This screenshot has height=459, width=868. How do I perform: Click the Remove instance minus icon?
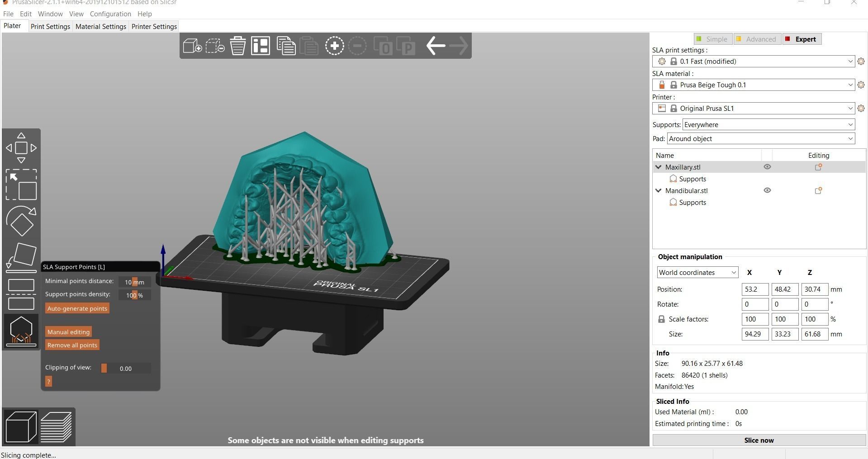[x=357, y=46]
